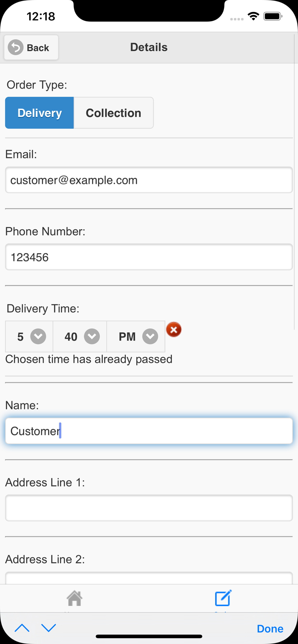Open the AM/PM dropdown
298x644 pixels.
[136, 336]
